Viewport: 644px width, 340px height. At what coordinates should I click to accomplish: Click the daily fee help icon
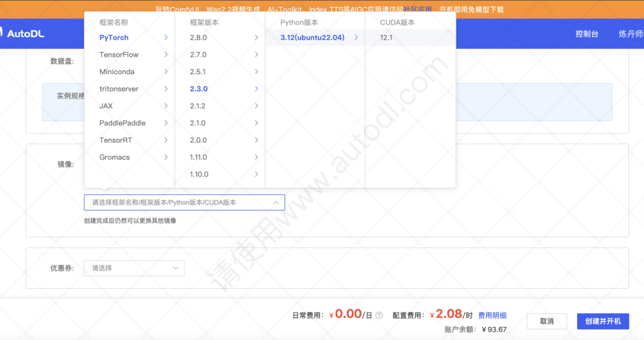379,316
